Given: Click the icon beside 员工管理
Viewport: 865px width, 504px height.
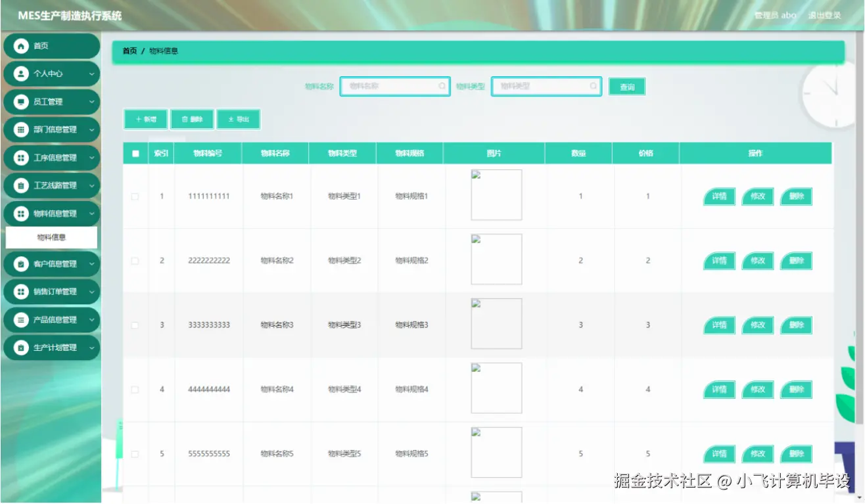Looking at the screenshot, I should pos(21,102).
